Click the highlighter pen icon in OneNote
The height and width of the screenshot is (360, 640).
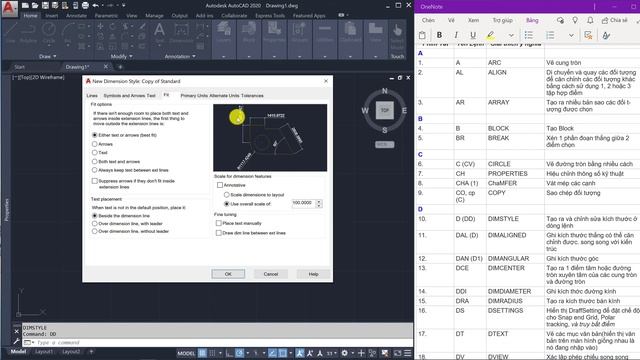pos(491,35)
